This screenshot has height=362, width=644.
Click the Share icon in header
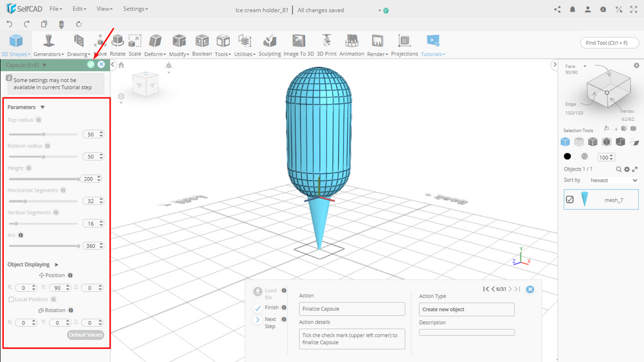pos(557,9)
